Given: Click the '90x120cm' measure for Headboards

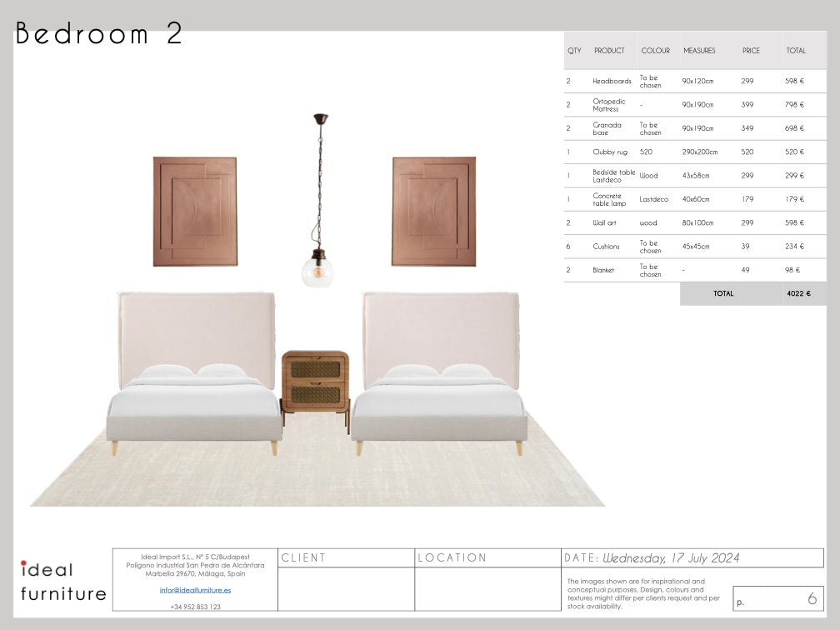Looking at the screenshot, I should pos(697,81).
